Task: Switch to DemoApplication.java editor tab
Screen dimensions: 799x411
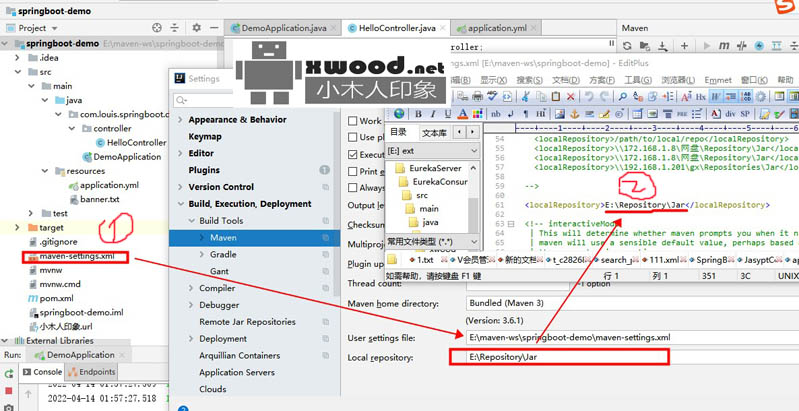Action: (284, 28)
